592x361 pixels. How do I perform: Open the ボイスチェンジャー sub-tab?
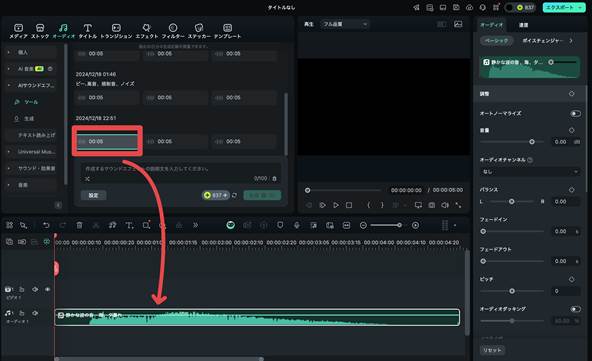[x=542, y=40]
